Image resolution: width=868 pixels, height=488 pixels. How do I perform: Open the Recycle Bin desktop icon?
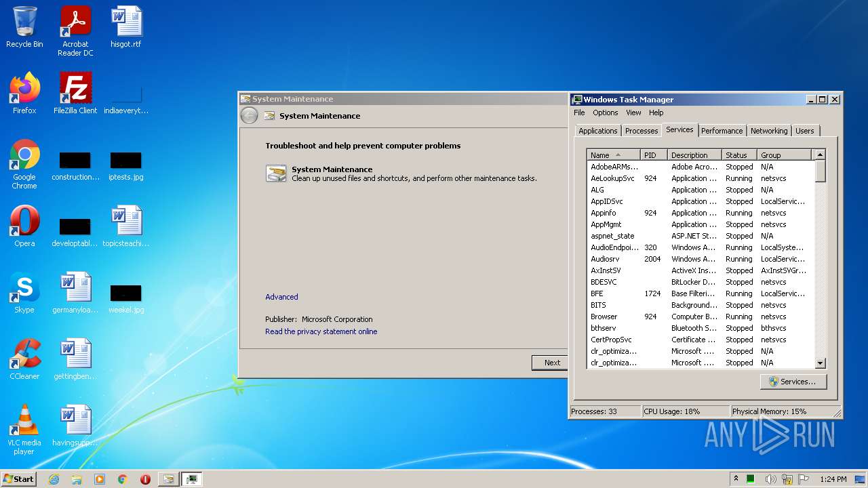tap(24, 27)
